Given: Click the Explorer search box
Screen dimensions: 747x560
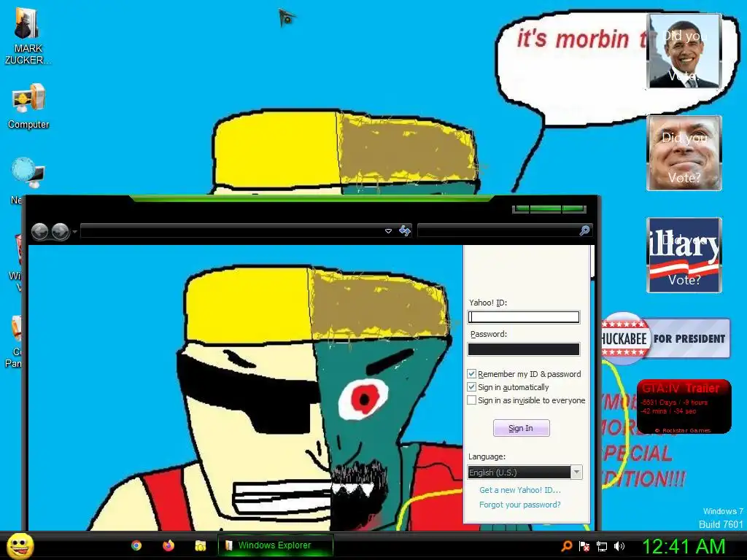Looking at the screenshot, I should 498,230.
